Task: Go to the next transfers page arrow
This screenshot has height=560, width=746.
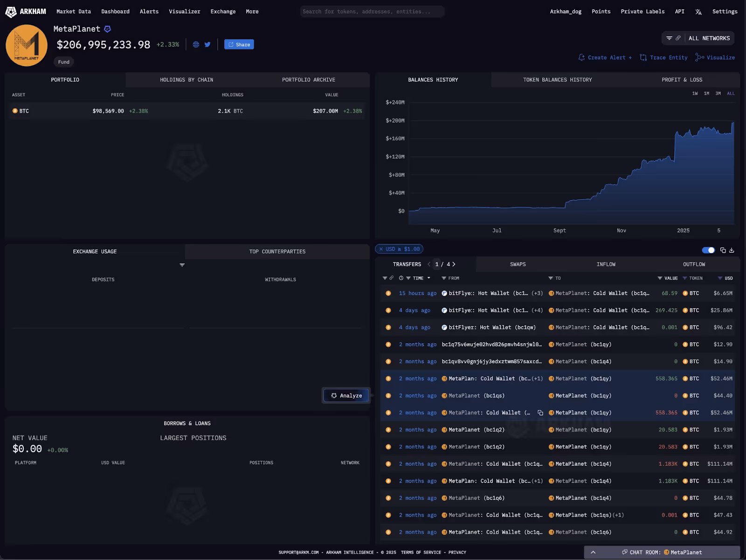Action: pyautogui.click(x=454, y=264)
